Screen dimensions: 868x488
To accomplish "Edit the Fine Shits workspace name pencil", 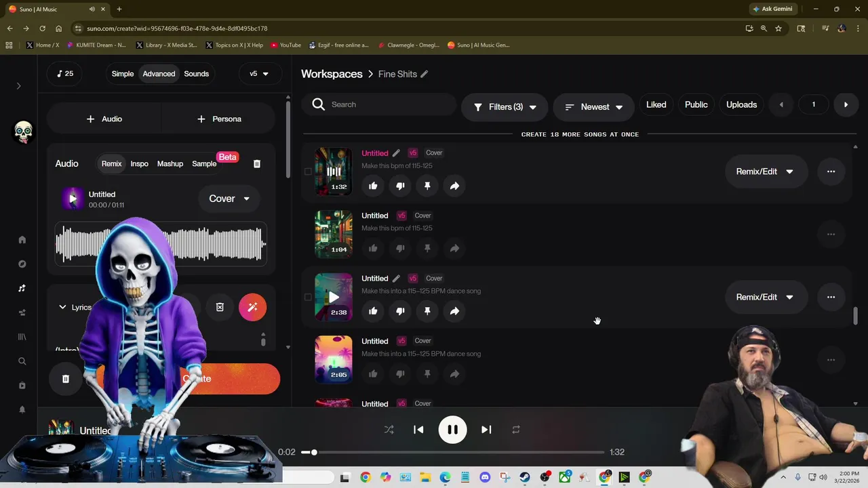I will [x=425, y=74].
